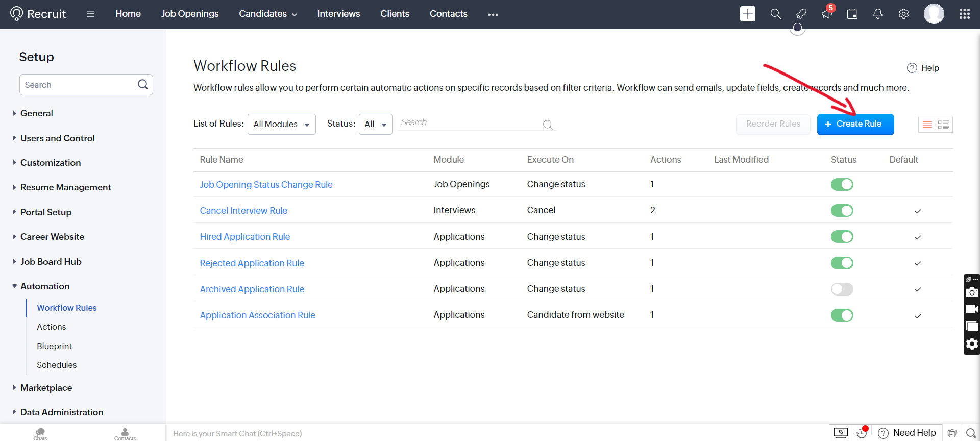Click the rules search magnifier icon
This screenshot has width=980, height=441.
(548, 125)
